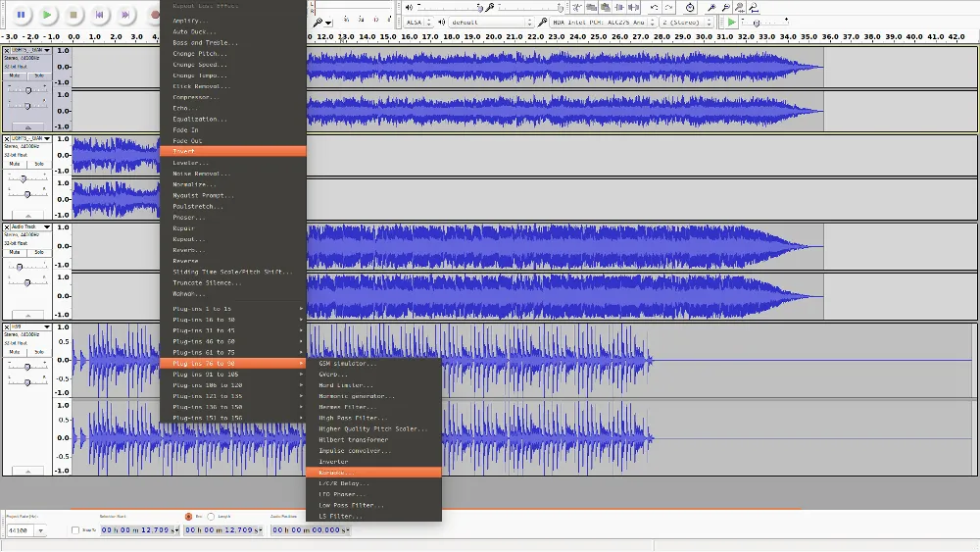Solo the Audio Track
This screenshot has height=552, width=980.
[x=39, y=252]
